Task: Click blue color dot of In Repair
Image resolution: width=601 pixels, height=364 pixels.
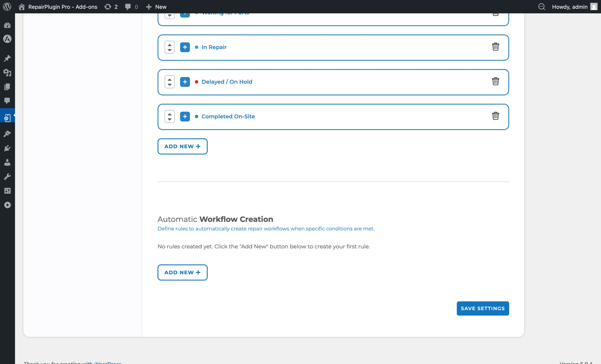Action: tap(196, 47)
